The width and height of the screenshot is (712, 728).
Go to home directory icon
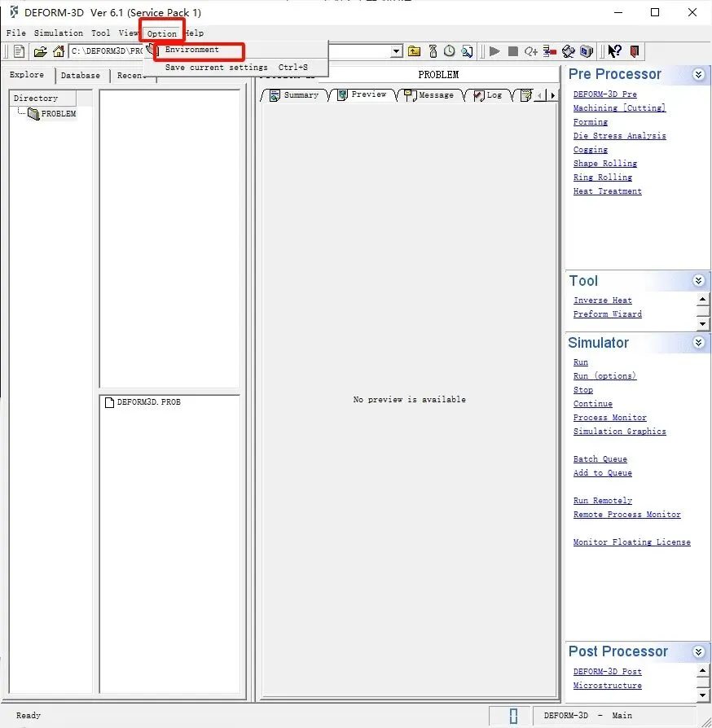[x=59, y=51]
